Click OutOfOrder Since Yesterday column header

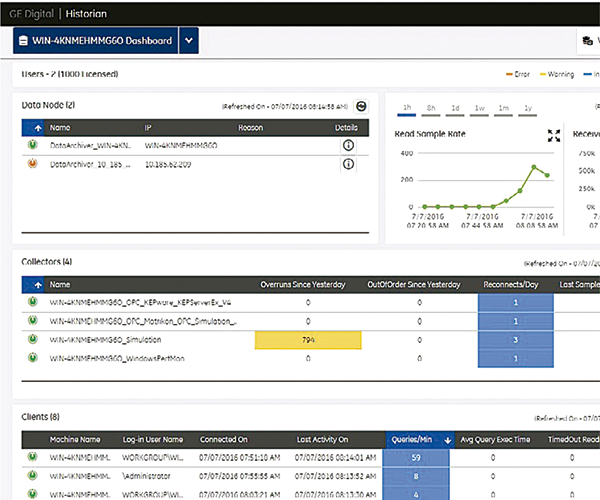click(x=414, y=285)
